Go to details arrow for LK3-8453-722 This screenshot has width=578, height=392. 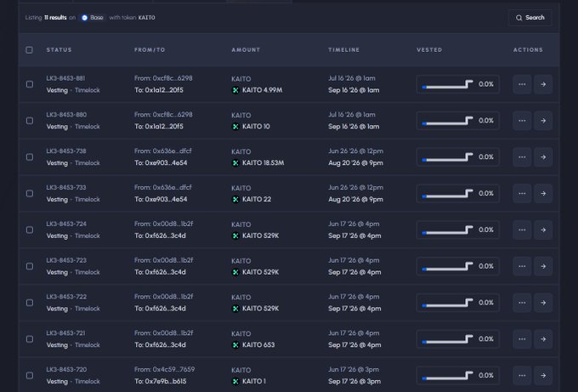[543, 303]
